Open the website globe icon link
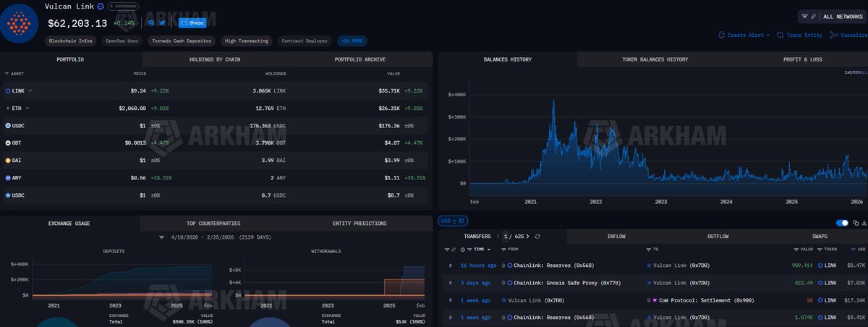 pos(151,22)
